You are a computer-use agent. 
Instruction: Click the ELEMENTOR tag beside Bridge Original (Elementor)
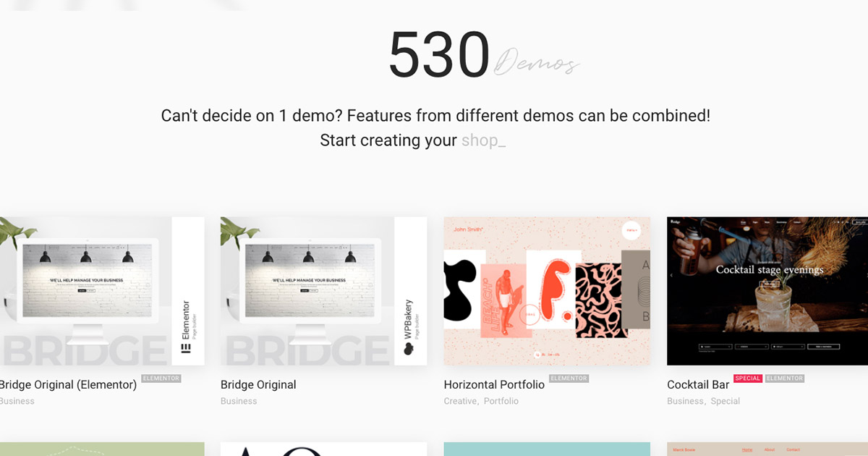coord(161,379)
